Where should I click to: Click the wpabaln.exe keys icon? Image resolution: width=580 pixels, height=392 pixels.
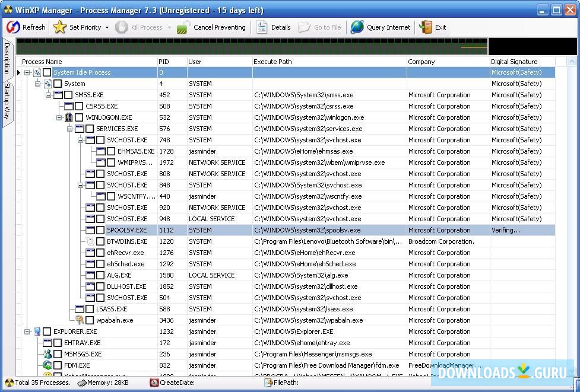[x=79, y=320]
